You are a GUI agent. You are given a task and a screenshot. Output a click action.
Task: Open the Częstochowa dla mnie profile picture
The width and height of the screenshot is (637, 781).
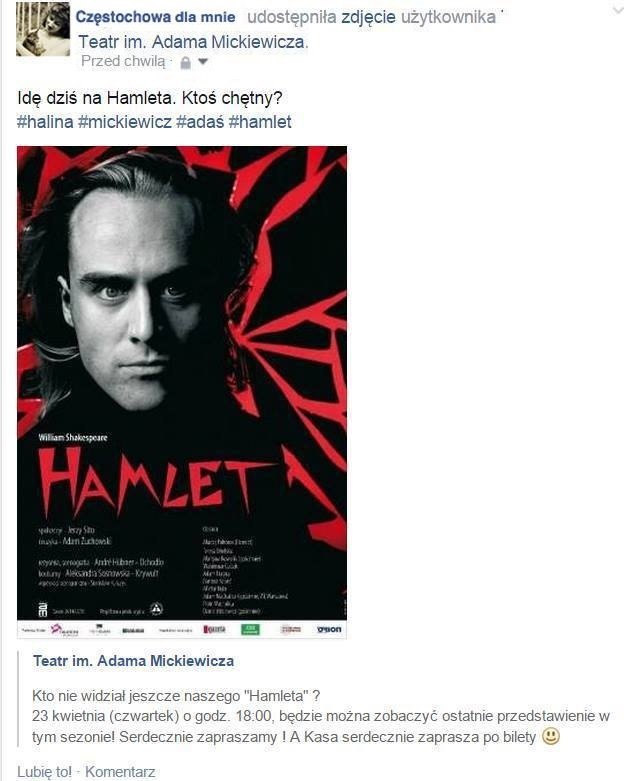[x=43, y=28]
